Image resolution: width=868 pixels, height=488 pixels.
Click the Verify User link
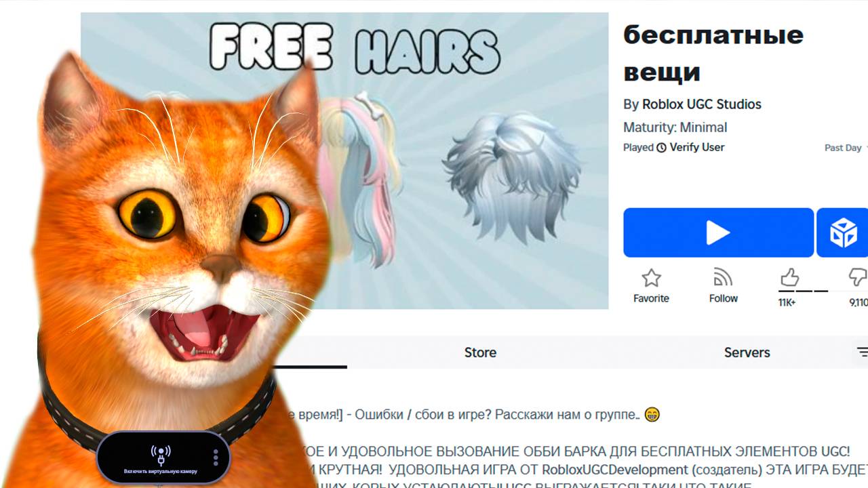[697, 147]
